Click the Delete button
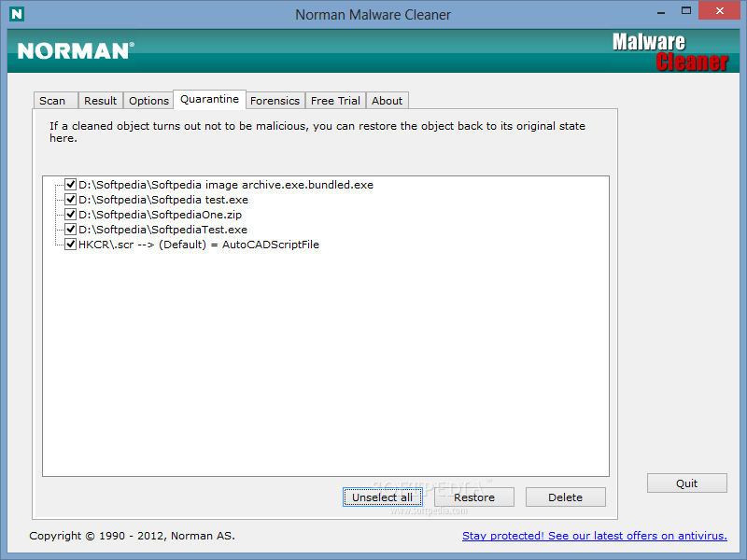 pyautogui.click(x=566, y=497)
